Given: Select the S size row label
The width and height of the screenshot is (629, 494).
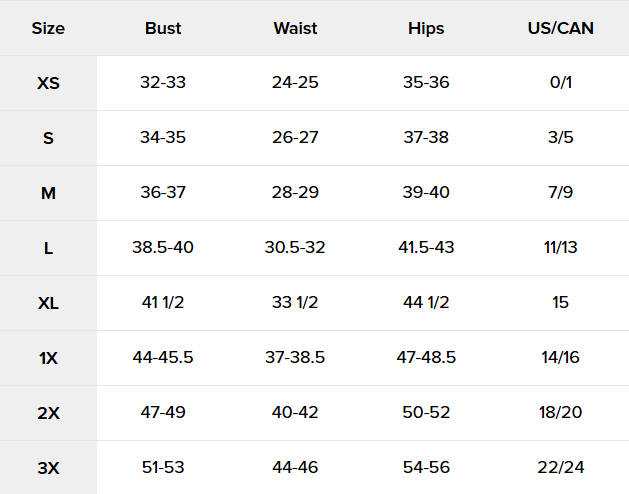Looking at the screenshot, I should 48,138.
